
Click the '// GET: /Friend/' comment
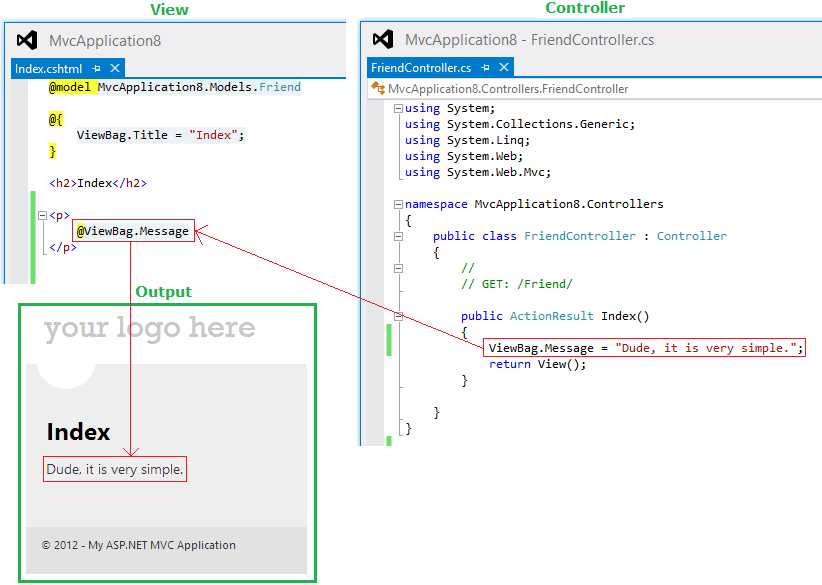516,284
